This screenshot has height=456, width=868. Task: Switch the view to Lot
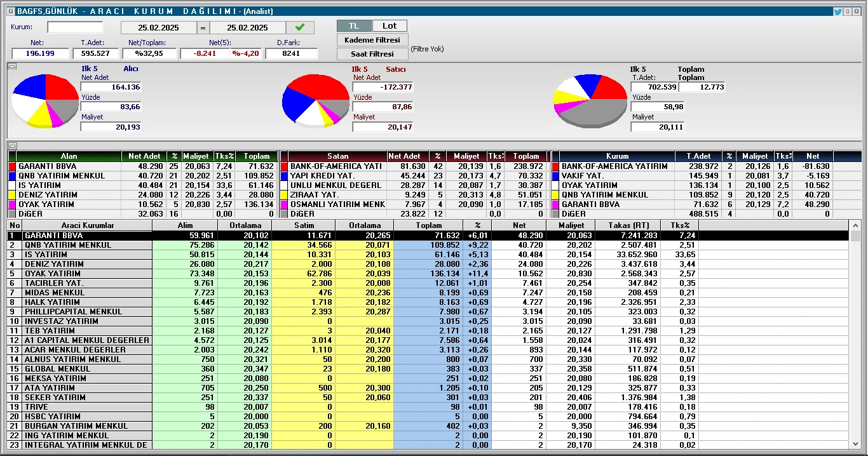click(390, 25)
